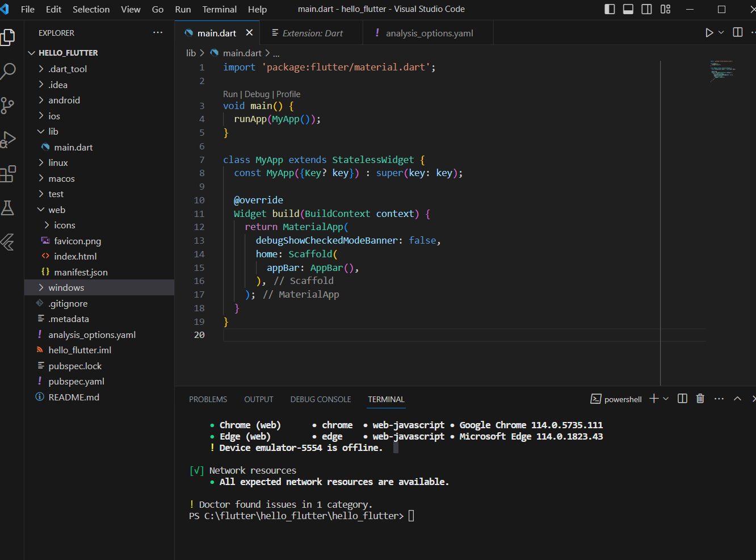Collapse the lib folder
756x560 pixels.
tap(99, 131)
